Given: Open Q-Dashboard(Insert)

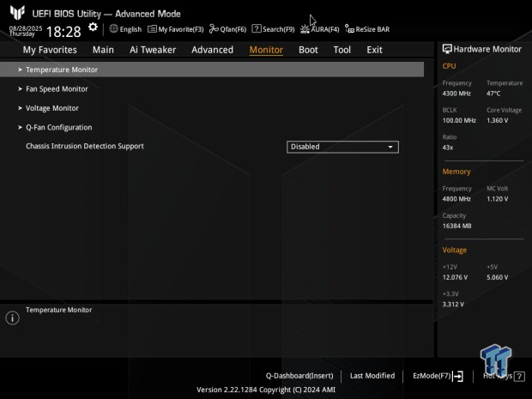Looking at the screenshot, I should [x=299, y=376].
